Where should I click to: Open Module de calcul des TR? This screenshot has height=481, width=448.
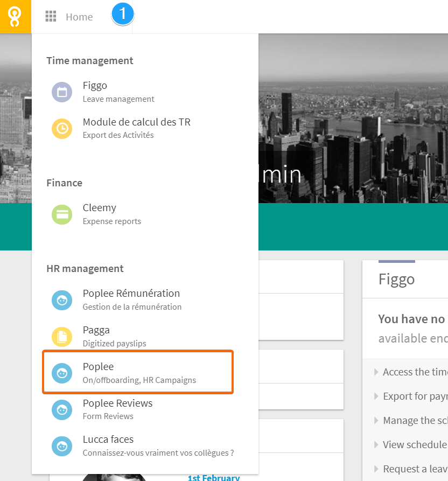coord(138,129)
